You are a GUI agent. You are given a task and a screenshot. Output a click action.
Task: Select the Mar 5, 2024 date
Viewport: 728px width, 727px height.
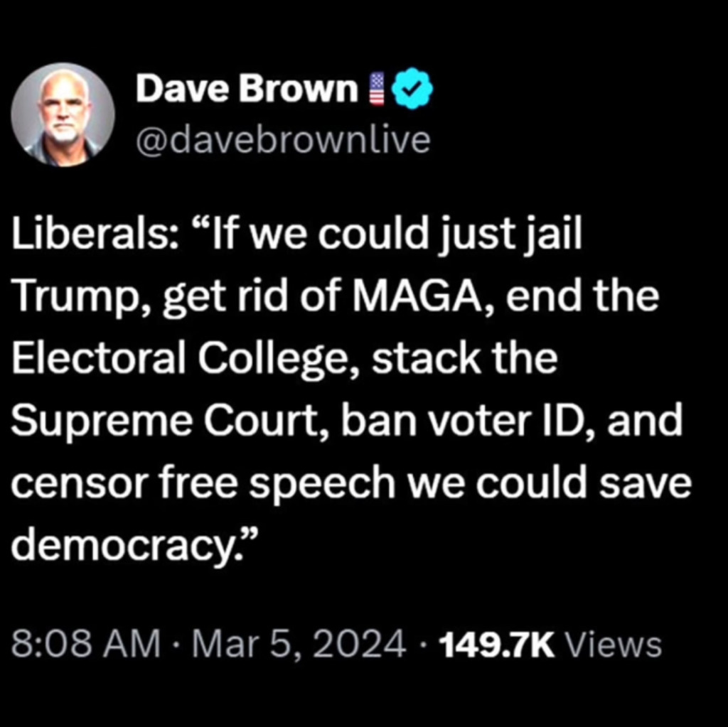pos(299,645)
